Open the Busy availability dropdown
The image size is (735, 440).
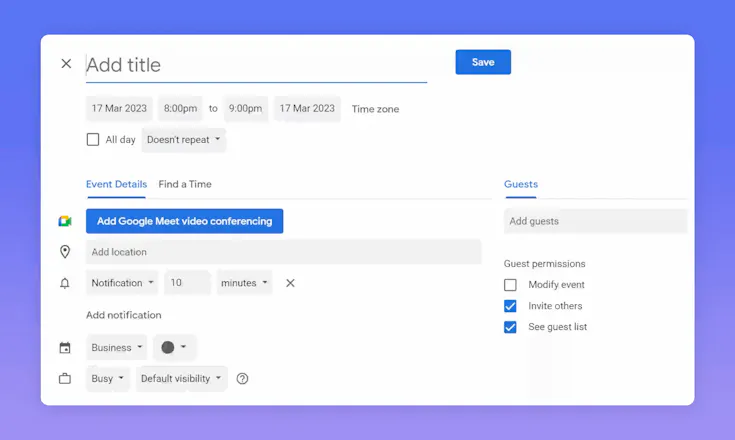[107, 379]
